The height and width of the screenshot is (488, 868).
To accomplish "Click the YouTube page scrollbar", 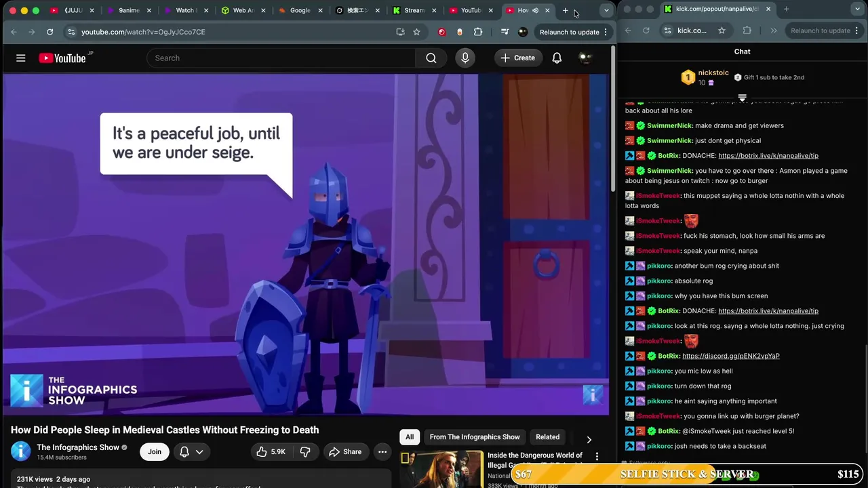I will 613,119.
